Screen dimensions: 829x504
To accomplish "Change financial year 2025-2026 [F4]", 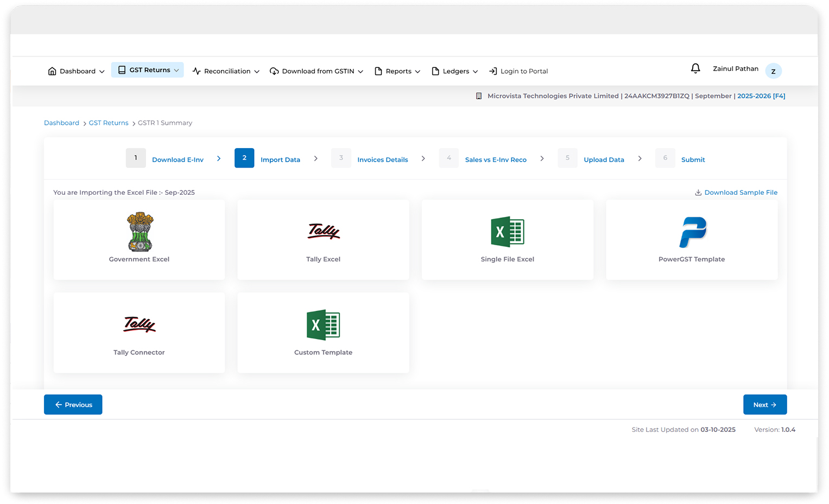I will [761, 96].
